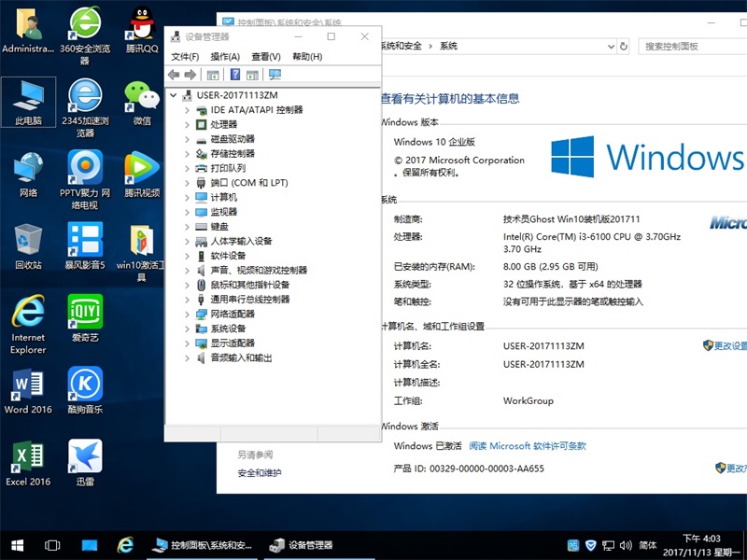The width and height of the screenshot is (747, 560).
Task: Click the volume icon in system tray
Action: pos(627,545)
